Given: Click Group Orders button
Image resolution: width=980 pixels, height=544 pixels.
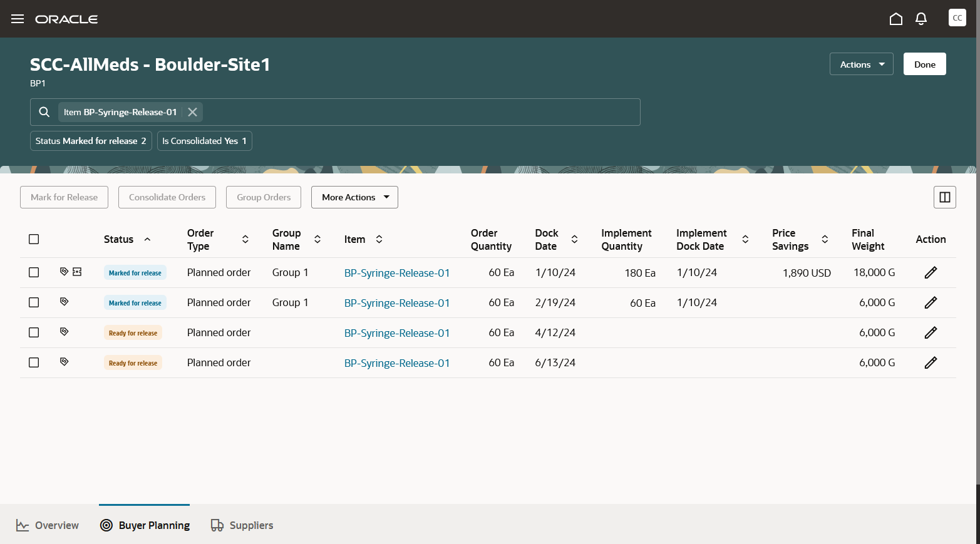Looking at the screenshot, I should pyautogui.click(x=264, y=197).
